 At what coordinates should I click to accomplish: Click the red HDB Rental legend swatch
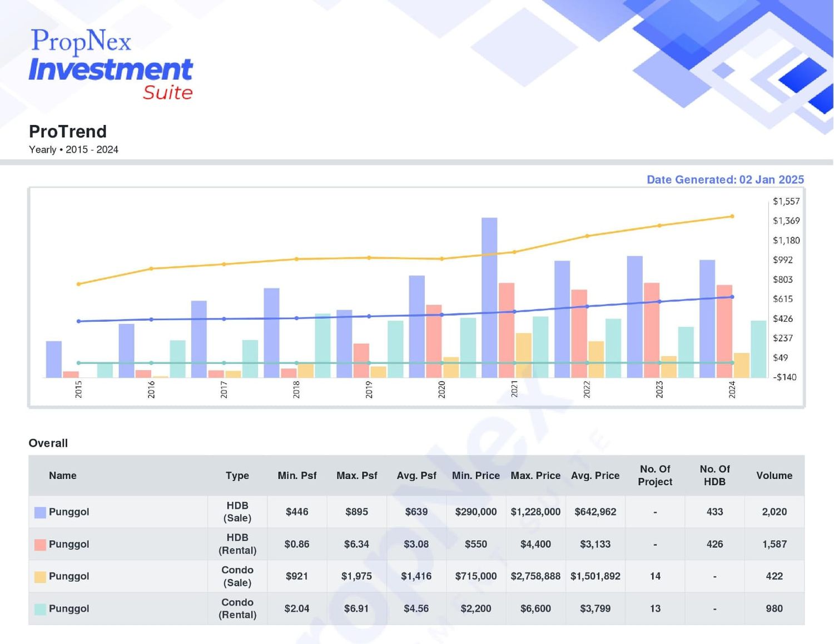pos(40,545)
